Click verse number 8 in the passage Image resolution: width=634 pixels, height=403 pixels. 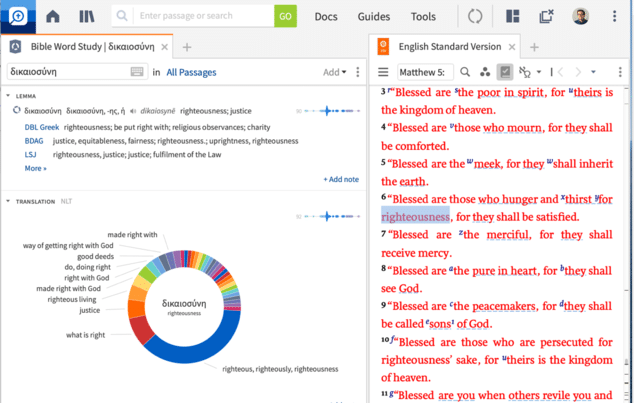[x=384, y=268]
